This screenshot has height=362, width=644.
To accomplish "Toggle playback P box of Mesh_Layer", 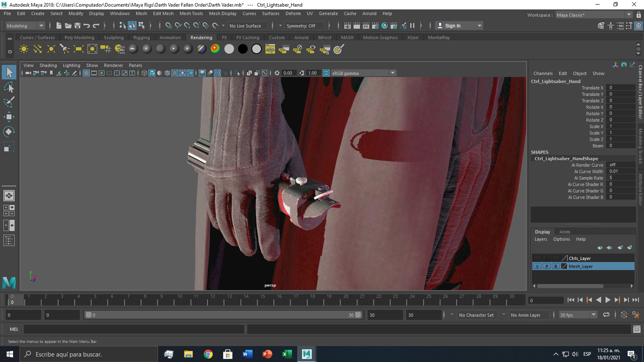I will (547, 266).
